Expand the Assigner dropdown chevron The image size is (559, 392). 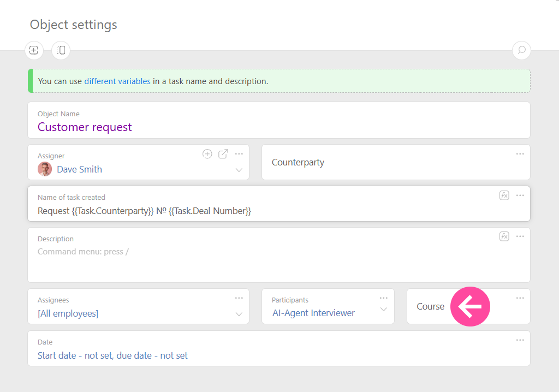click(239, 169)
